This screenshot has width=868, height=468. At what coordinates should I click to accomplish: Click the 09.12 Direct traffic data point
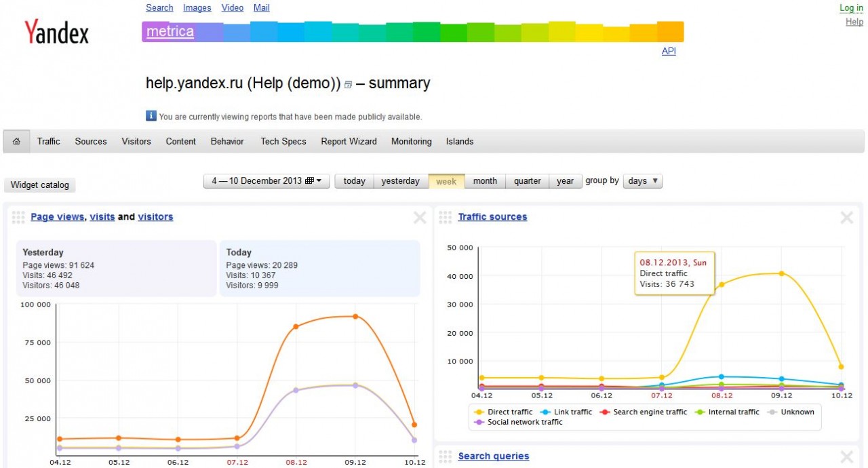[x=782, y=273]
